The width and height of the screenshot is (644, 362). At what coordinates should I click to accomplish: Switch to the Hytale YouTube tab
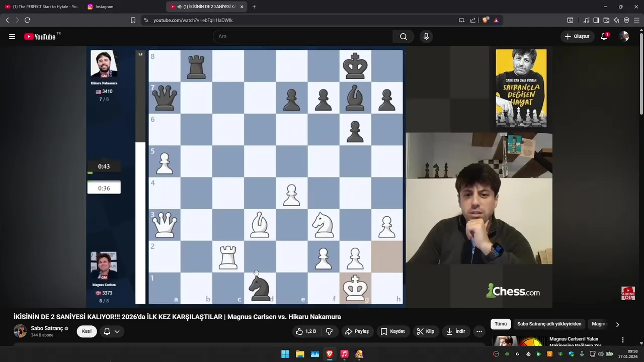pyautogui.click(x=41, y=7)
